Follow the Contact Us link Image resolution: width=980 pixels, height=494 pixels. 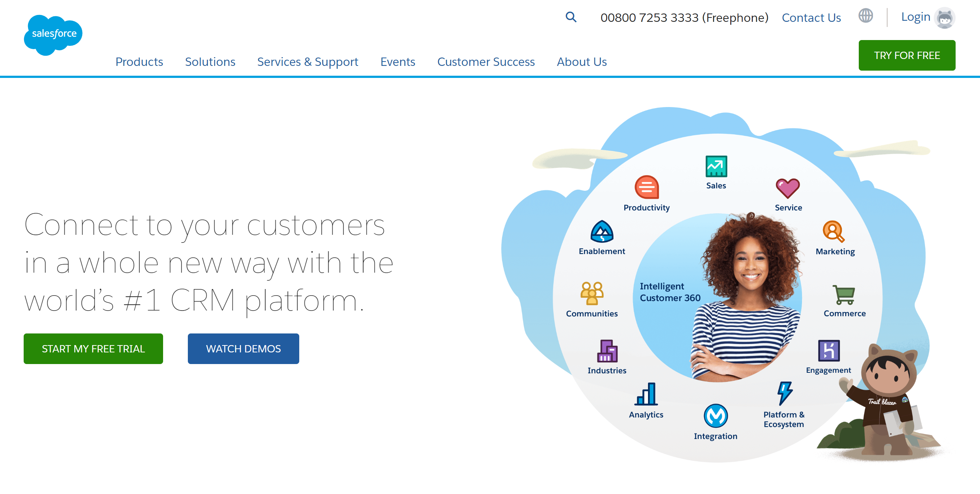[811, 17]
